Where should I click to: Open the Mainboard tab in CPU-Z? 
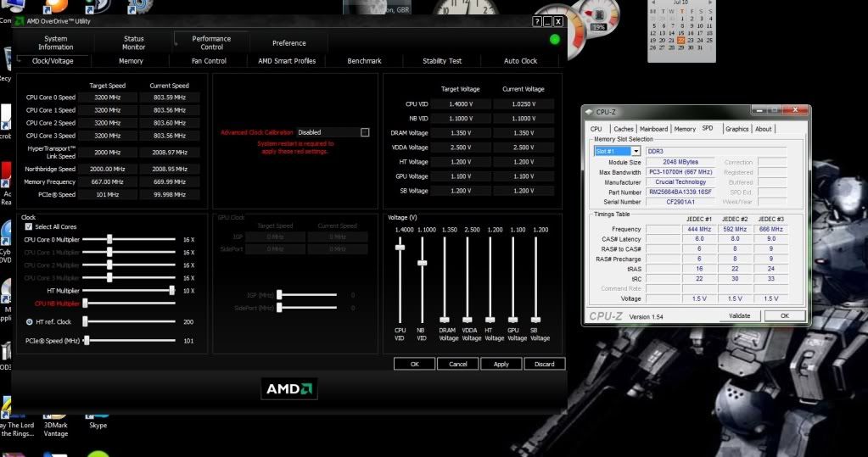[x=654, y=129]
